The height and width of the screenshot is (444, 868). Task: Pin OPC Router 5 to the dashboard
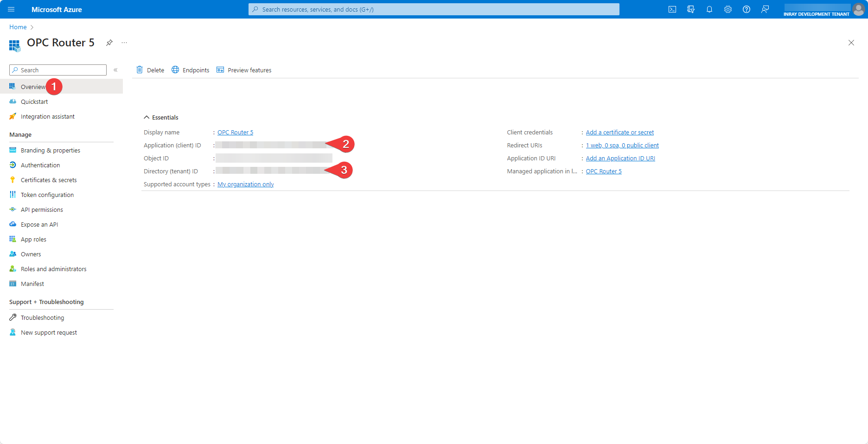tap(109, 43)
